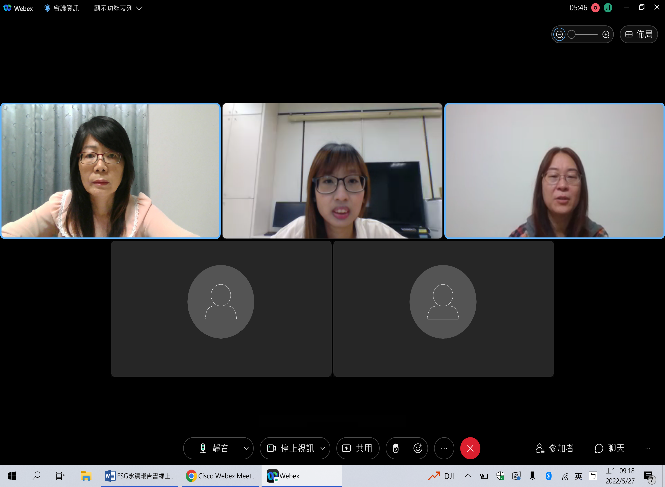Switch to the Word document in taskbar

coord(138,476)
